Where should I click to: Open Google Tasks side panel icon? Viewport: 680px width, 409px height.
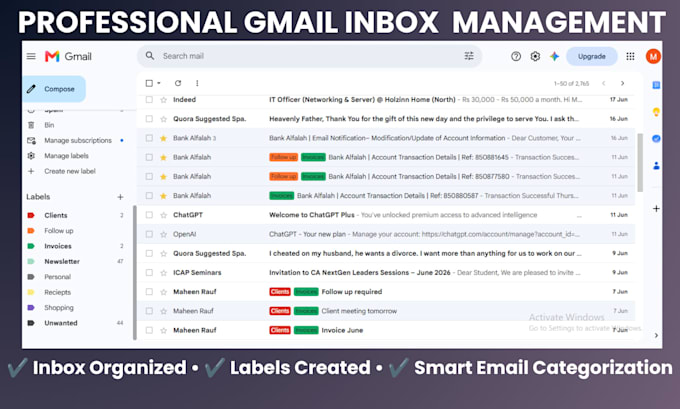click(656, 139)
